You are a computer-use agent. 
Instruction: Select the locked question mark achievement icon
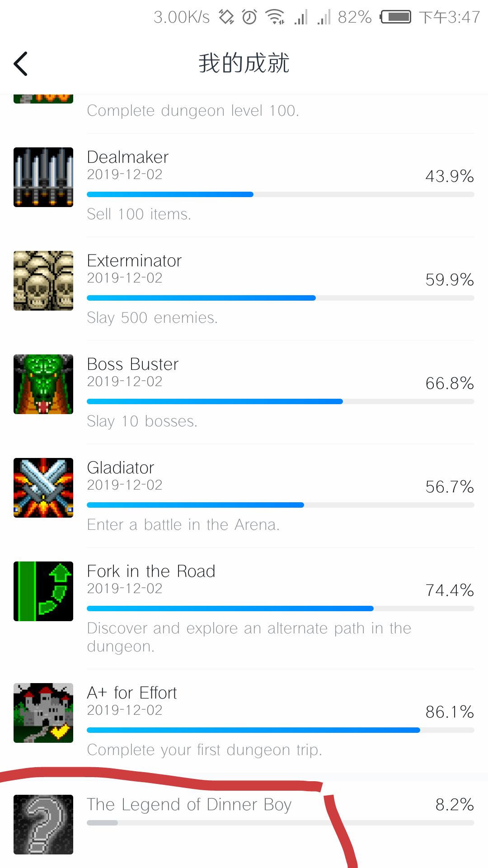(43, 825)
